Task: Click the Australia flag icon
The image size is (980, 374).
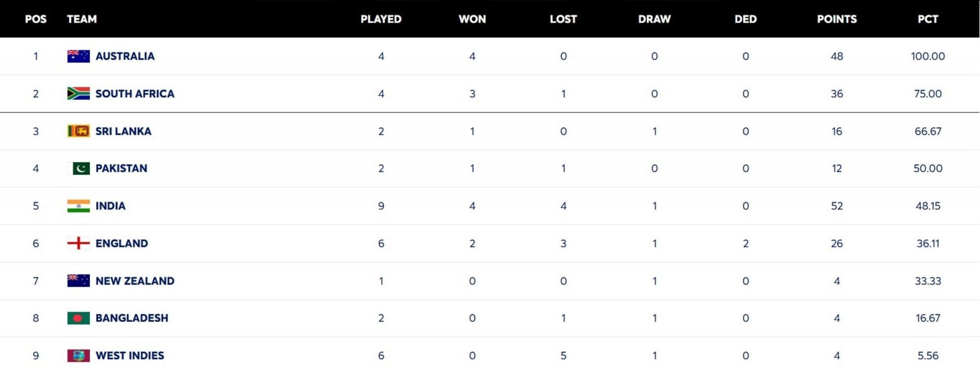Action: click(x=79, y=56)
